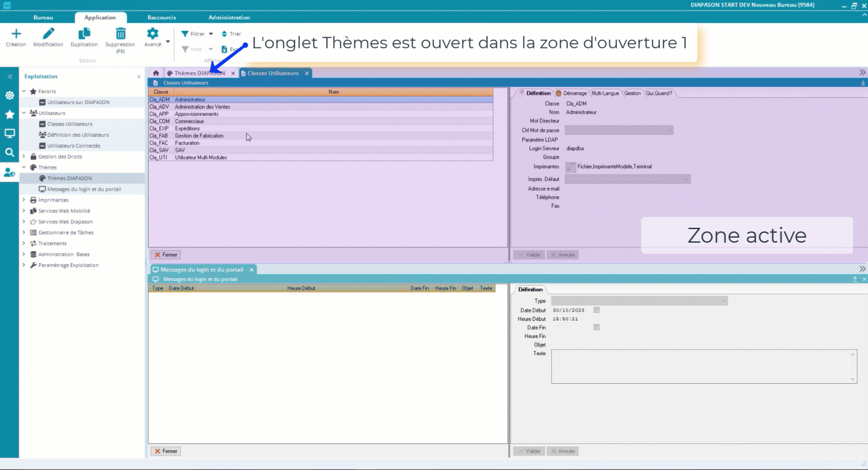The image size is (868, 470).
Task: Close the list with the Fermer button
Action: pos(165,254)
